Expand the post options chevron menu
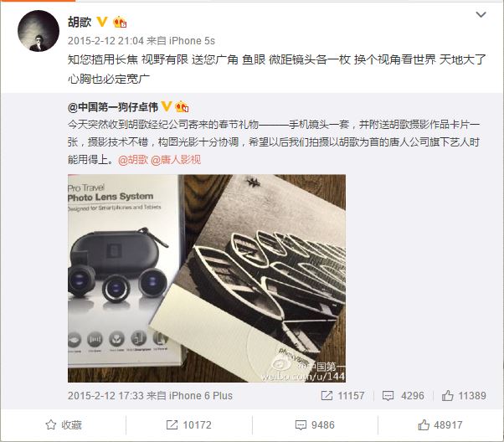Image resolution: width=504 pixels, height=442 pixels. [481, 14]
